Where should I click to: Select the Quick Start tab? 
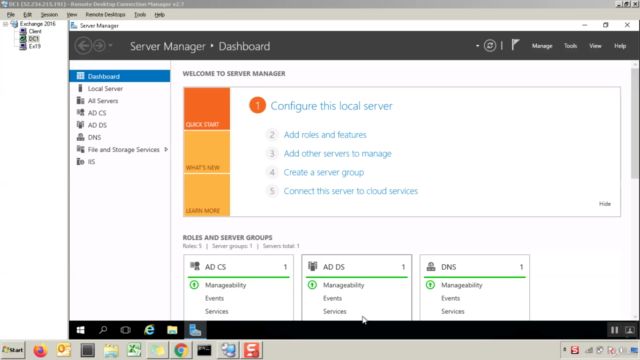[207, 109]
